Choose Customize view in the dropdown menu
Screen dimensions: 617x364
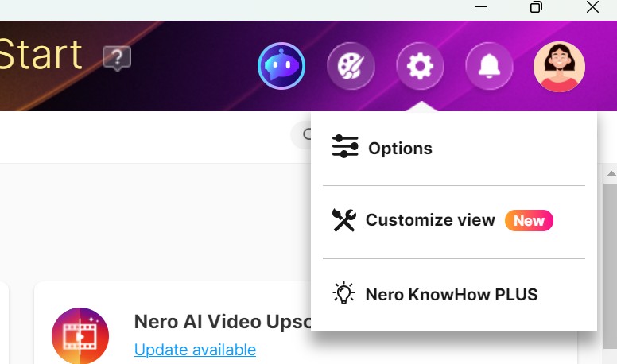429,220
